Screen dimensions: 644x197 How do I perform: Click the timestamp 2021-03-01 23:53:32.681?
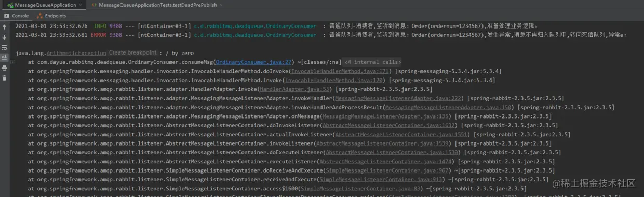click(51, 35)
